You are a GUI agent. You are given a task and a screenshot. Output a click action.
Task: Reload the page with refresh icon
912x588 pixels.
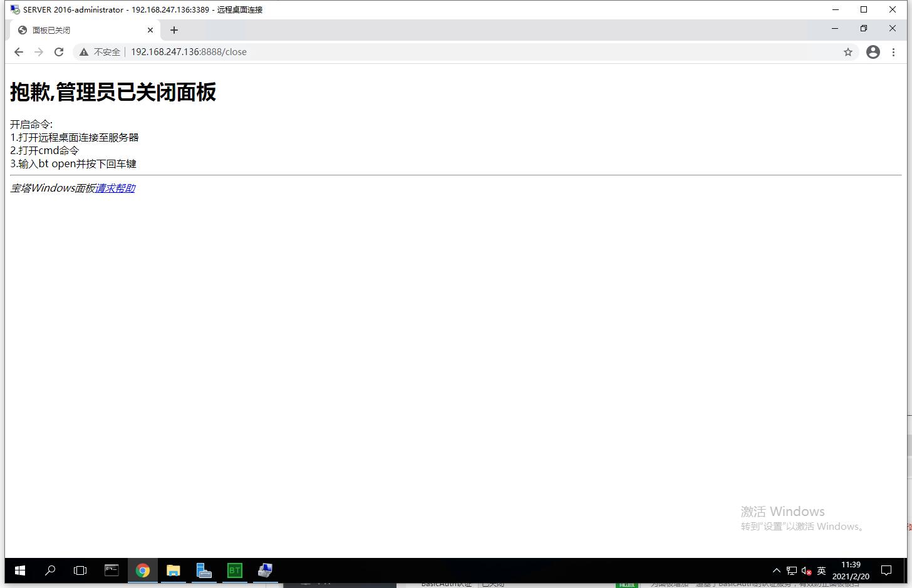[59, 52]
